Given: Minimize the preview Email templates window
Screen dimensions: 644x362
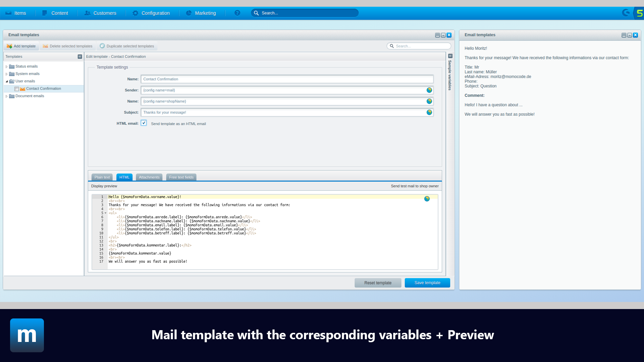Looking at the screenshot, I should (x=624, y=35).
